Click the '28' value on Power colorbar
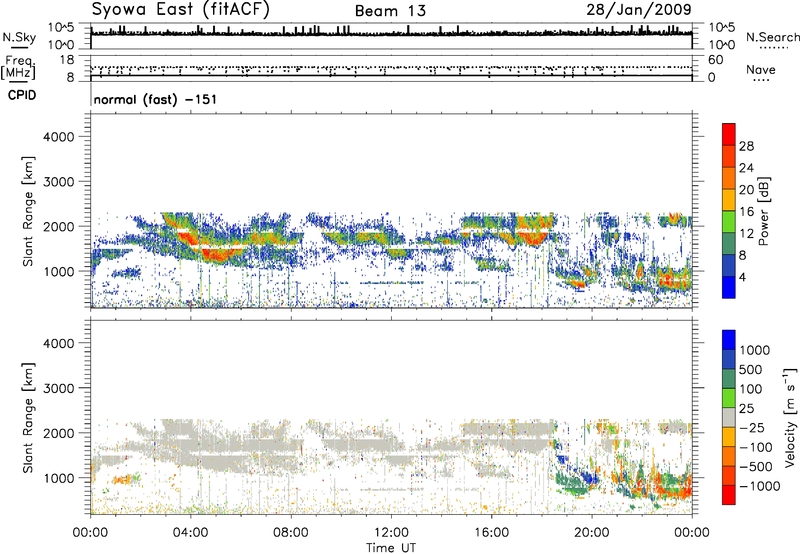Screen dimensions: 800x554 click(746, 146)
